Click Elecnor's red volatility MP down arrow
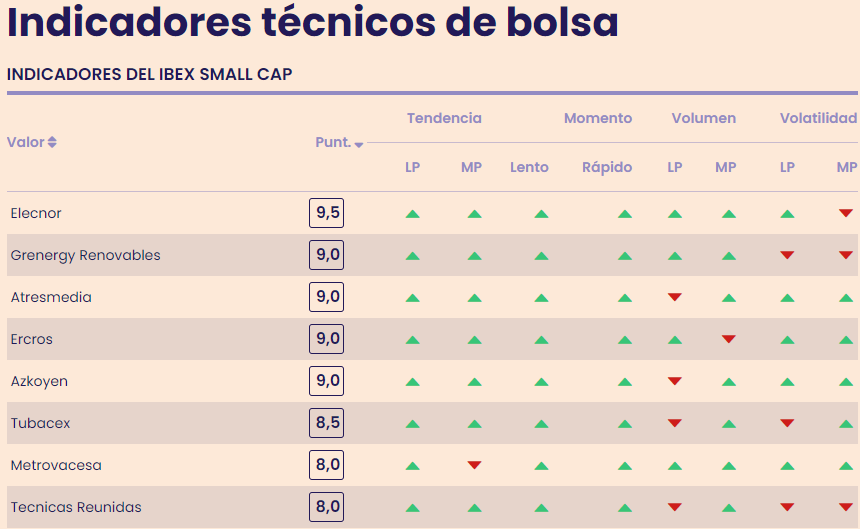860x529 pixels. (x=846, y=213)
